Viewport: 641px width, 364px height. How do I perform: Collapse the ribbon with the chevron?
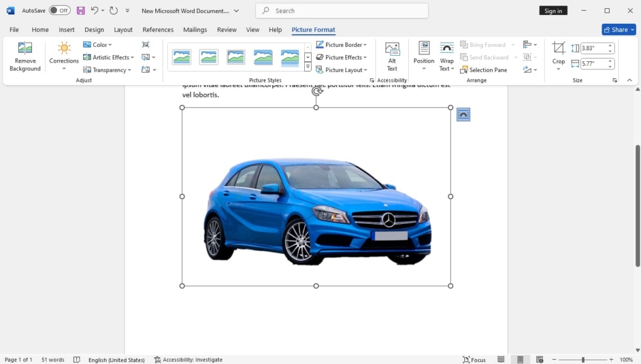[630, 80]
